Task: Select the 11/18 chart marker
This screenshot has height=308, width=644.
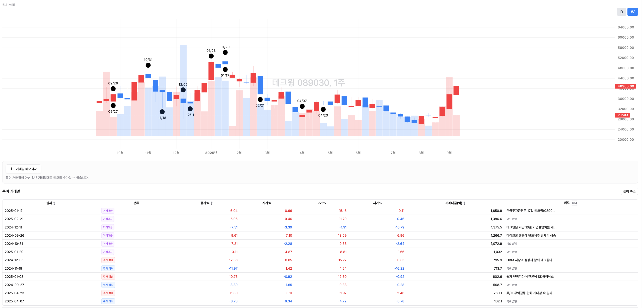Action: coord(162,112)
